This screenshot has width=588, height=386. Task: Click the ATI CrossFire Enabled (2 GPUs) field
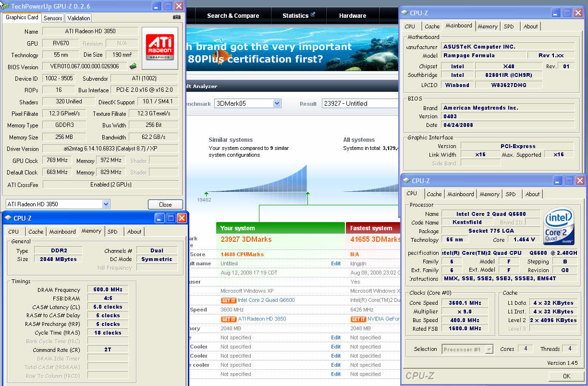coord(110,185)
